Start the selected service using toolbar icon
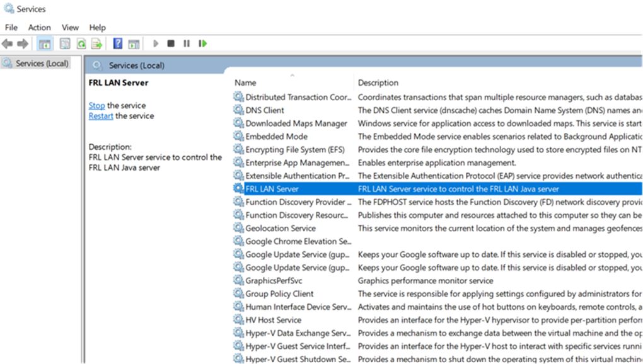The width and height of the screenshot is (643, 364). point(155,43)
